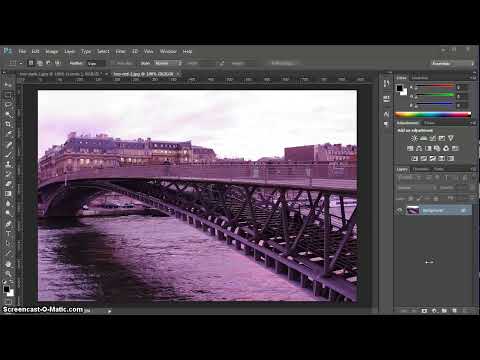This screenshot has height=360, width=480.
Task: Select the Blur tool
Action: [8, 203]
